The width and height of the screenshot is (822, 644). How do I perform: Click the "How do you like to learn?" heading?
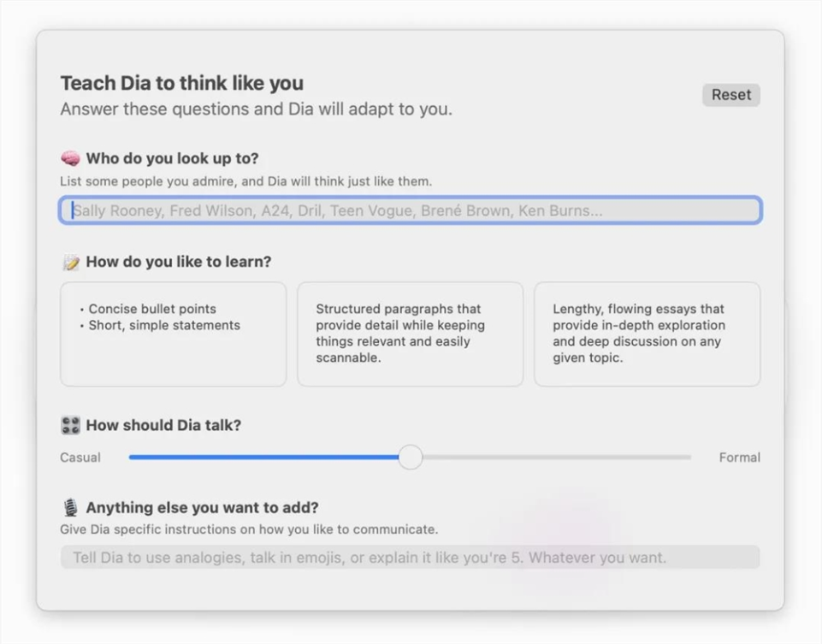click(x=178, y=262)
